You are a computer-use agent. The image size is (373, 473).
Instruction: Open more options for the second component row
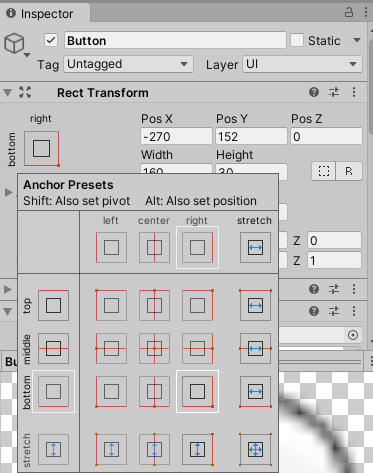[354, 289]
